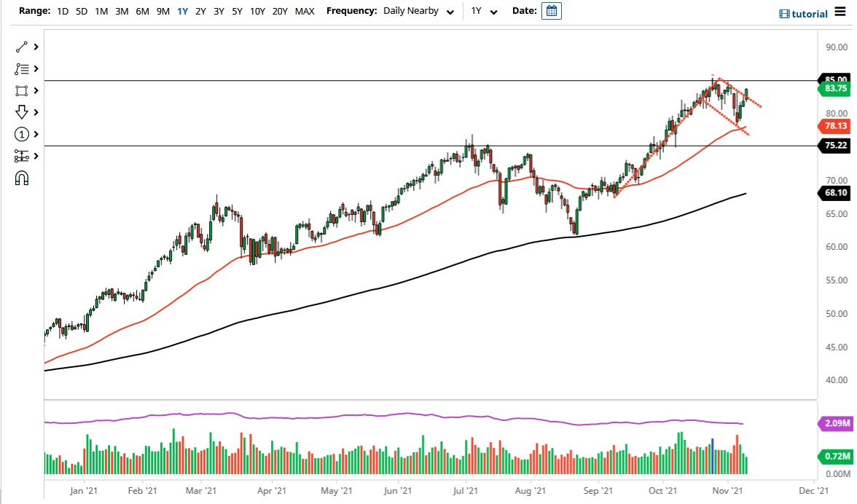Open the indicator adjustment sliders tool
Image resolution: width=857 pixels, height=504 pixels.
coord(20,156)
